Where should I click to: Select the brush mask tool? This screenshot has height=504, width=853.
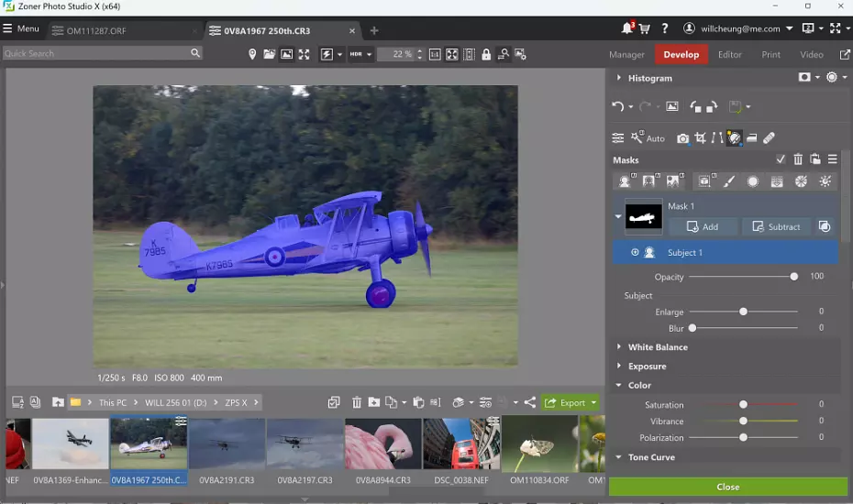(x=728, y=181)
